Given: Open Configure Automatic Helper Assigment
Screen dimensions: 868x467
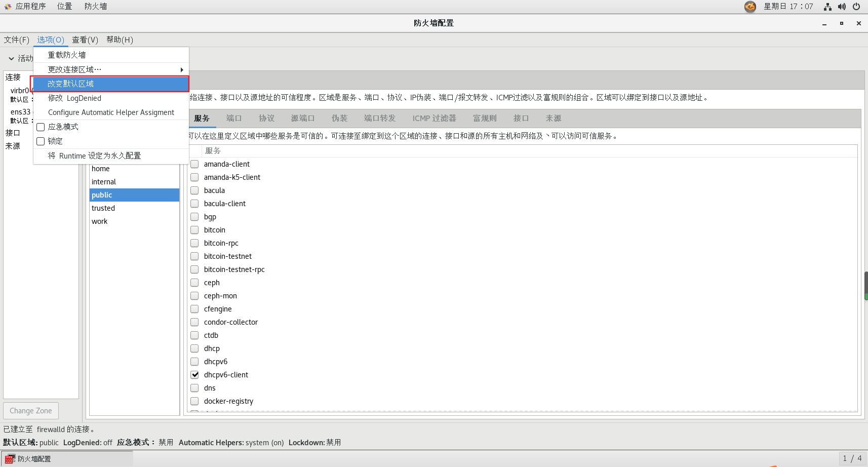Looking at the screenshot, I should click(111, 112).
